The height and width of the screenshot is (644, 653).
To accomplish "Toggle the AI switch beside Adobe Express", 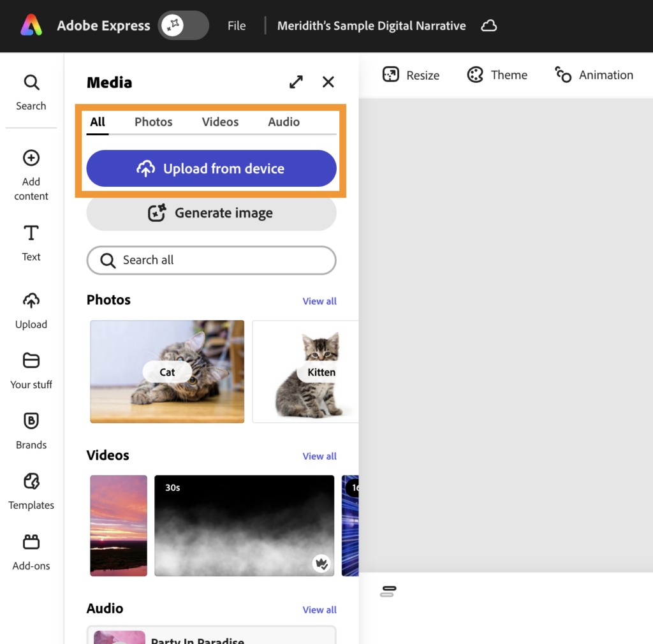I will pos(183,26).
